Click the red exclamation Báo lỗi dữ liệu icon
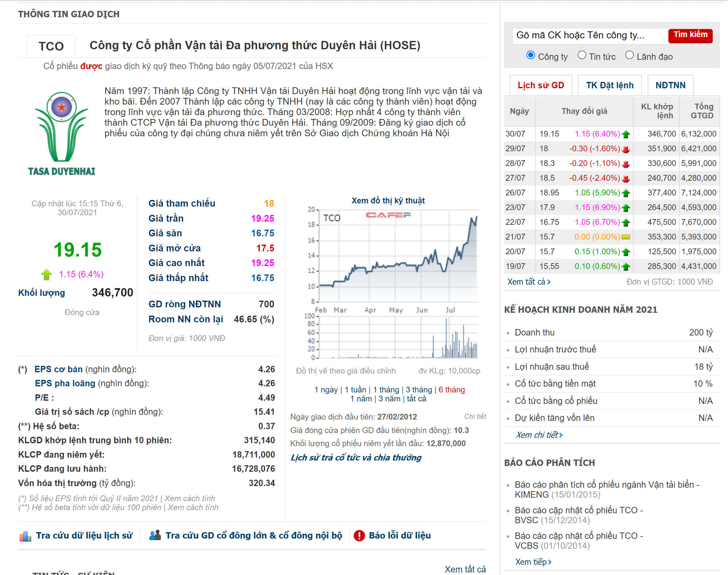728x575 pixels. point(359,536)
